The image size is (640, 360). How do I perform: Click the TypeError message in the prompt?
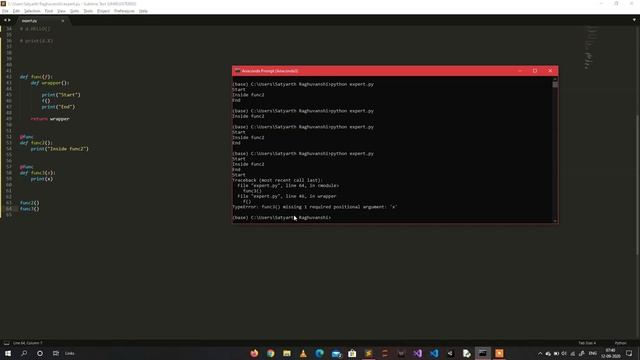(x=314, y=207)
